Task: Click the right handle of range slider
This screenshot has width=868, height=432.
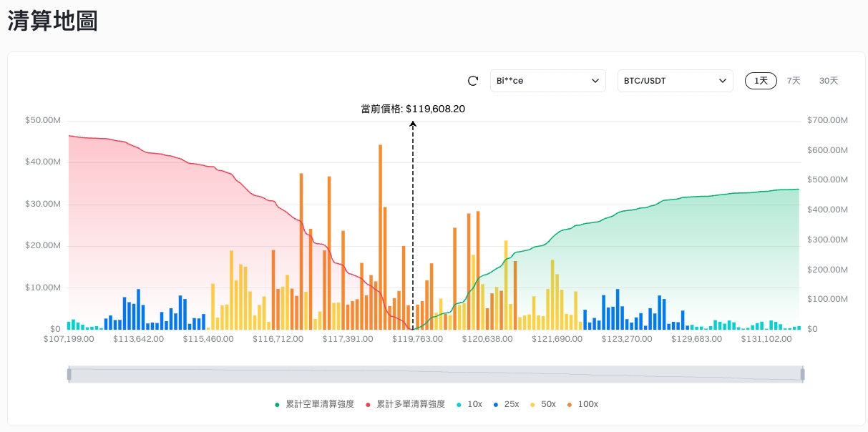Action: click(802, 374)
